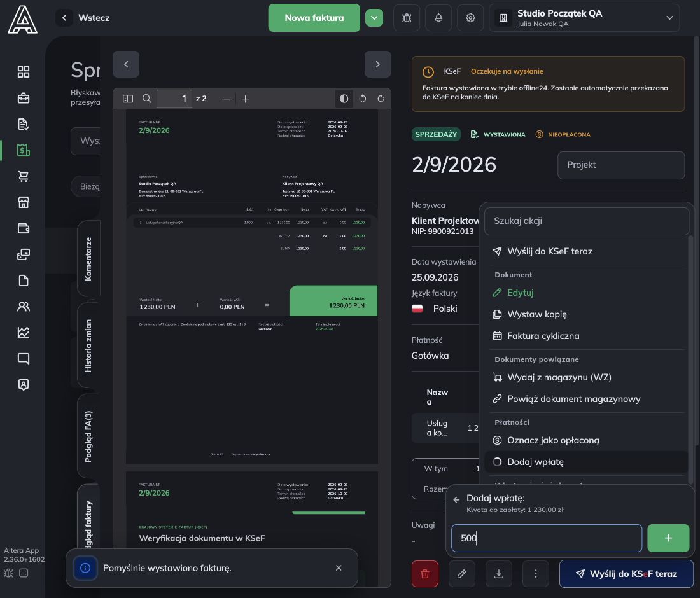The height and width of the screenshot is (598, 700).
Task: Open the Historia zmian vertical tab
Action: pyautogui.click(x=88, y=345)
